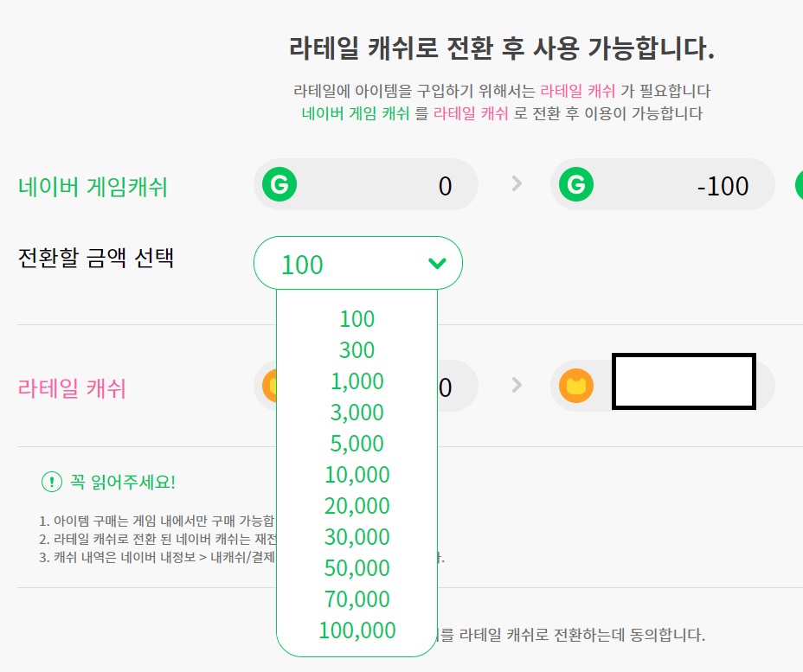The height and width of the screenshot is (672, 803).
Task: Click the green exclamation notice icon
Action: [52, 483]
